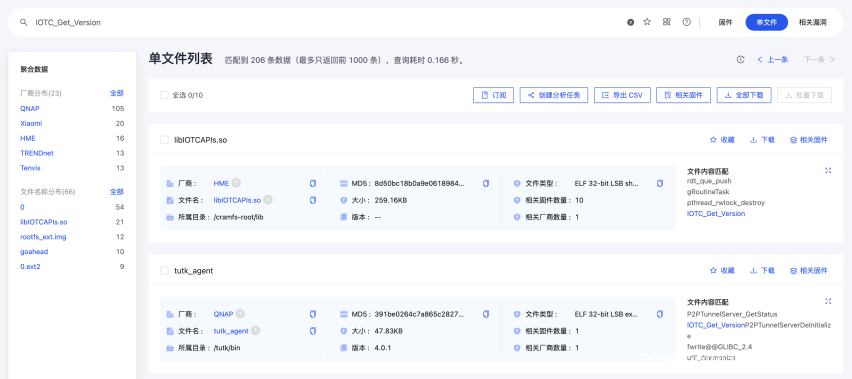Select the 单文件 tab
The height and width of the screenshot is (379, 852).
[767, 22]
